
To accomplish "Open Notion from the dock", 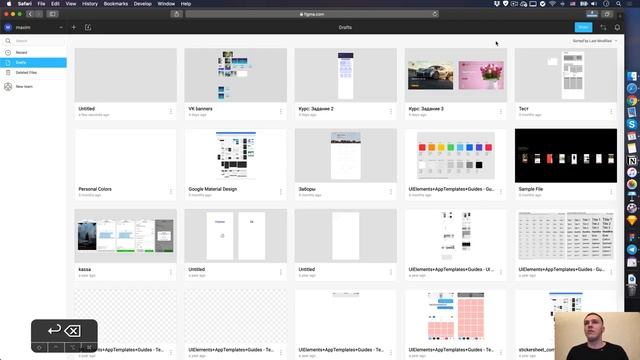I will tap(632, 160).
